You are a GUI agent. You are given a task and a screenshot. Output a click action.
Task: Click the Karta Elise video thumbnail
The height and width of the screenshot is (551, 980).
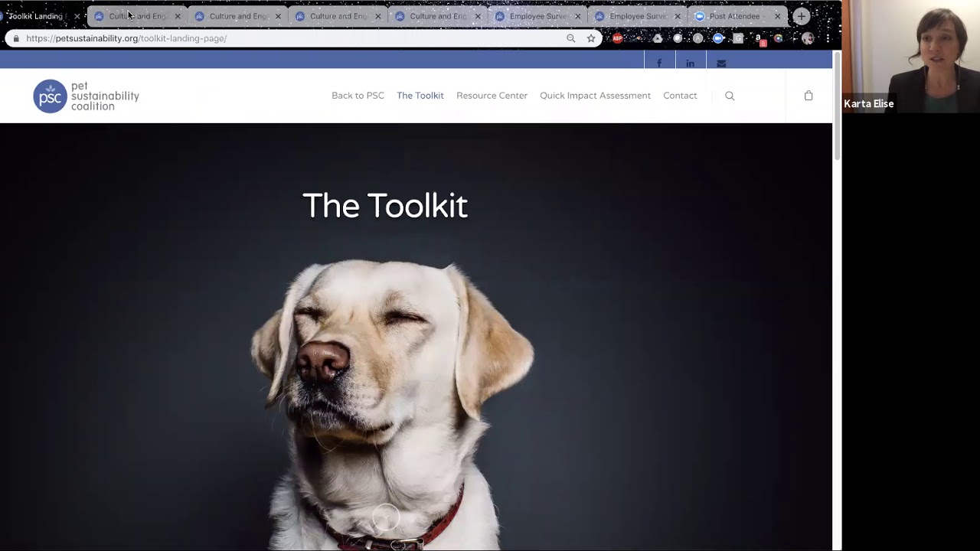[911, 57]
